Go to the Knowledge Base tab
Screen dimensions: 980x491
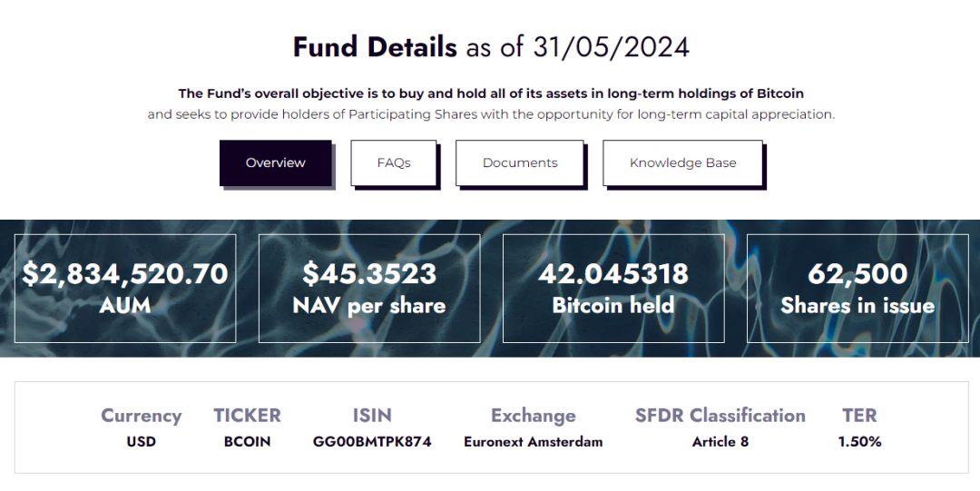tap(683, 163)
